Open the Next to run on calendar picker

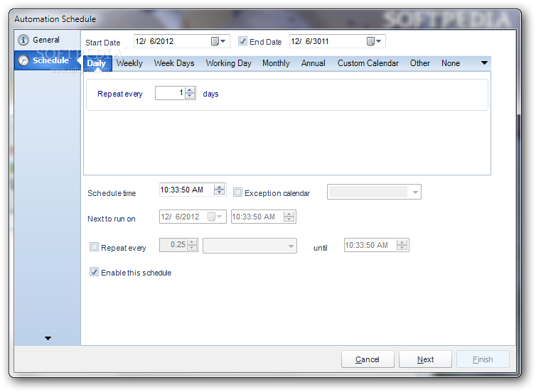pos(215,217)
